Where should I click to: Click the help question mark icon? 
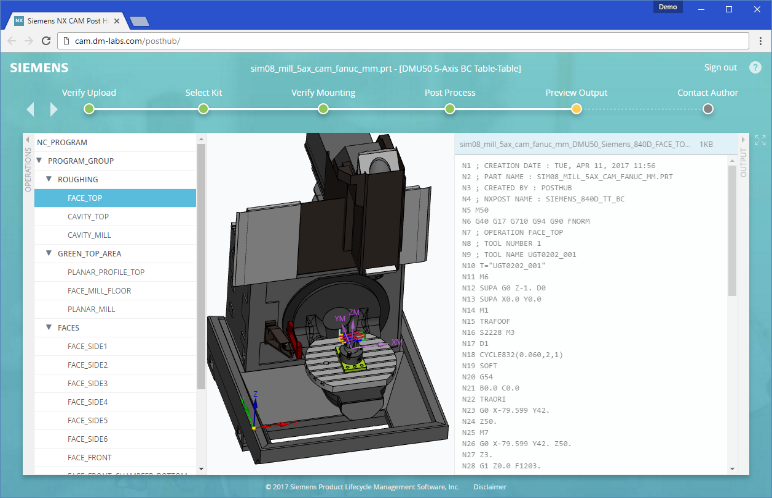click(x=755, y=67)
